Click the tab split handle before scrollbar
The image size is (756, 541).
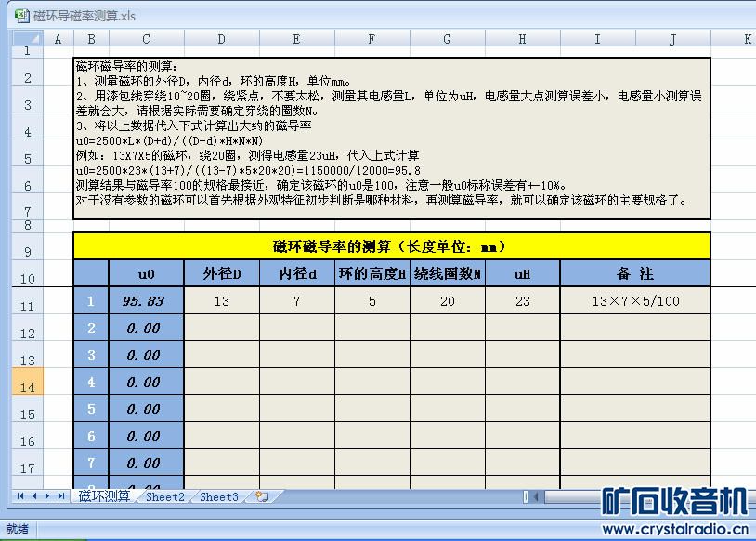(x=526, y=496)
